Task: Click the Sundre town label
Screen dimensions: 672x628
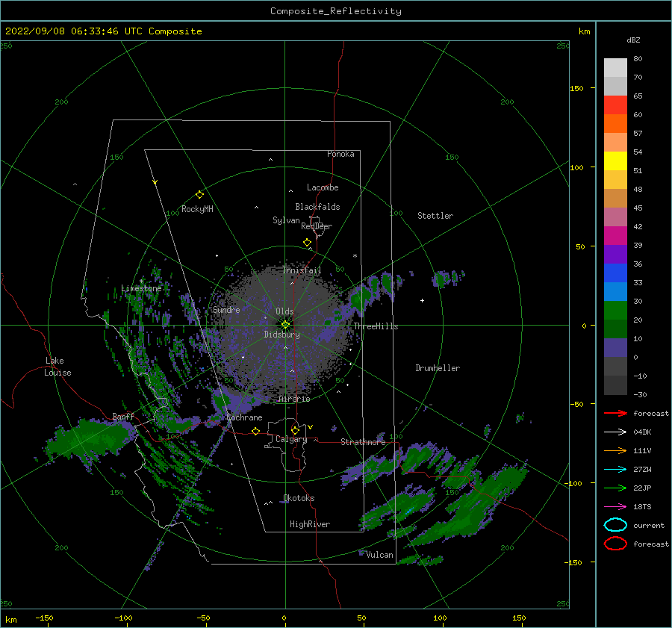Action: (226, 309)
